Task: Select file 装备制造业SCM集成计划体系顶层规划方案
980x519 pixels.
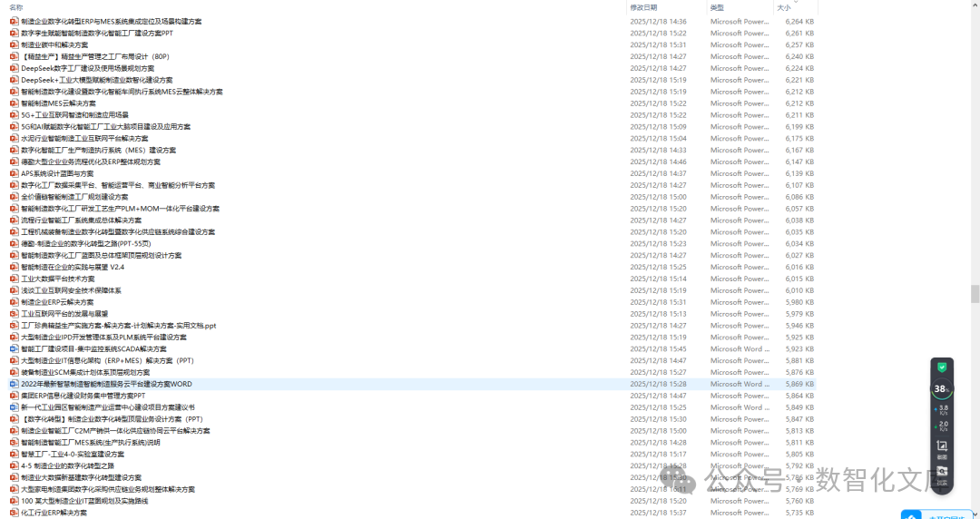Action: click(x=85, y=372)
